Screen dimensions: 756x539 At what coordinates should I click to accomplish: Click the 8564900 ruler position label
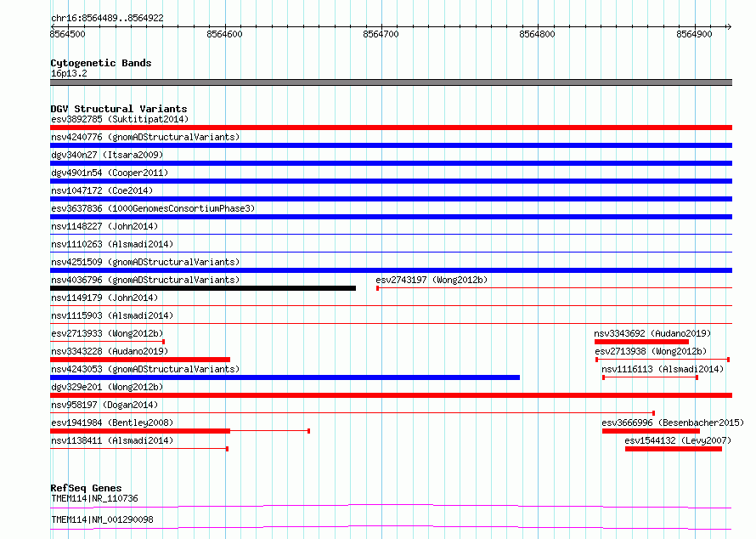[694, 34]
